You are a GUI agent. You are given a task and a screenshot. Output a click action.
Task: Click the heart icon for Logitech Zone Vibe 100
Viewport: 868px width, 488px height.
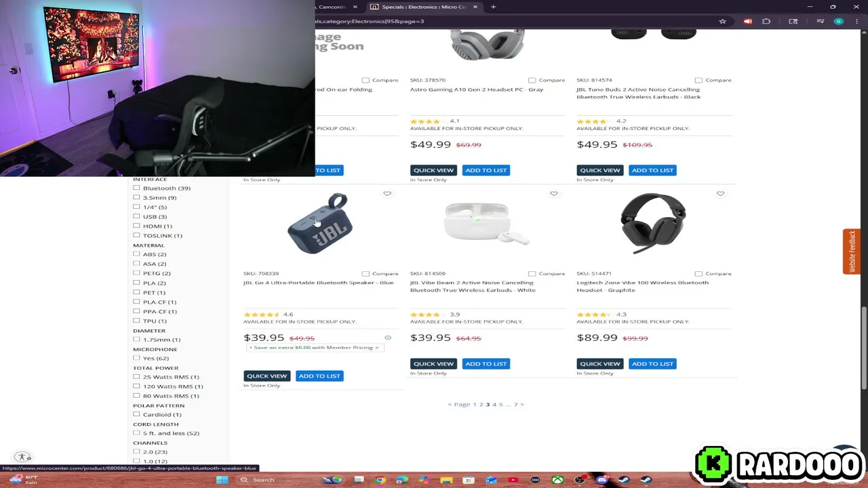click(720, 194)
